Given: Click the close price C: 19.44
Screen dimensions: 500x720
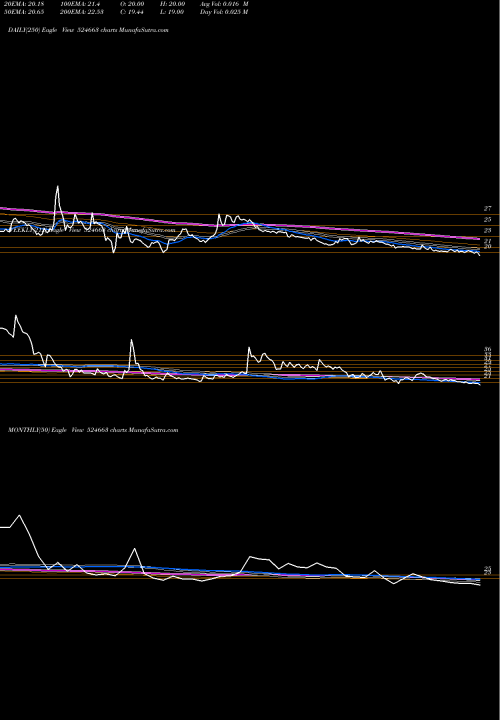Looking at the screenshot, I should (132, 12).
